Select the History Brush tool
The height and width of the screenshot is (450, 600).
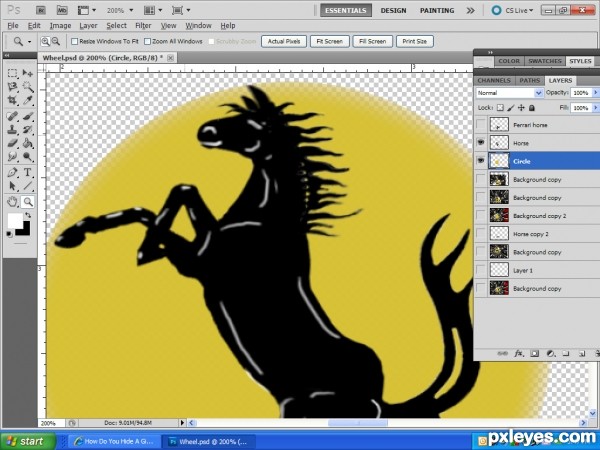28,130
